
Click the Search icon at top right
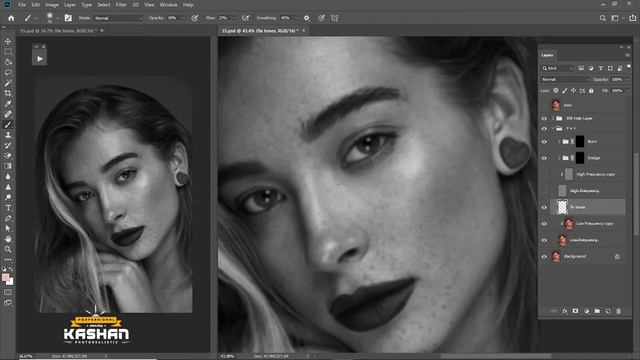[602, 18]
